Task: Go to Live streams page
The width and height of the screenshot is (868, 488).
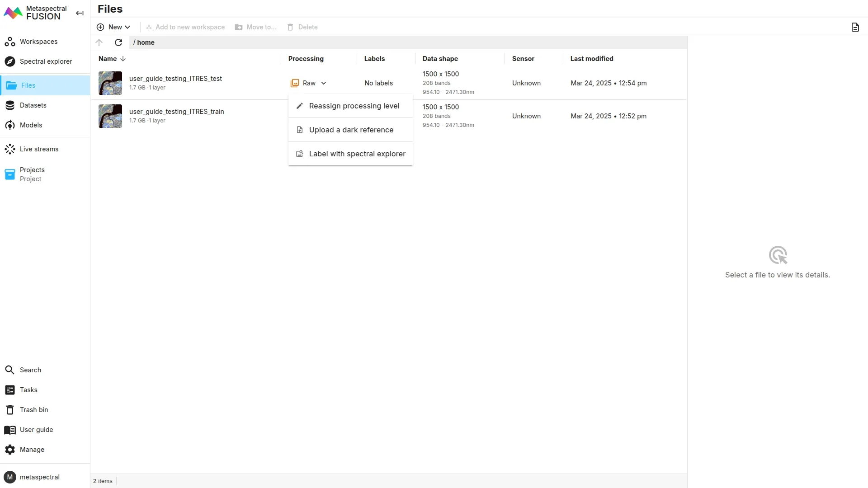Action: (39, 149)
